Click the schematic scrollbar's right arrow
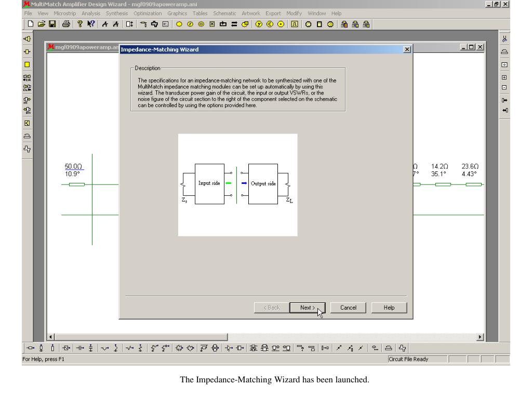This screenshot has width=532, height=399. coord(480,337)
